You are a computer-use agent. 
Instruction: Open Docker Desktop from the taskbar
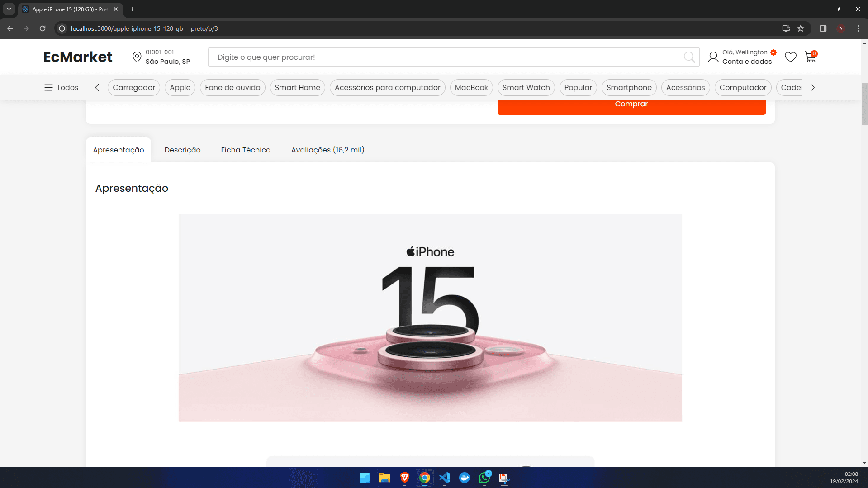[465, 478]
